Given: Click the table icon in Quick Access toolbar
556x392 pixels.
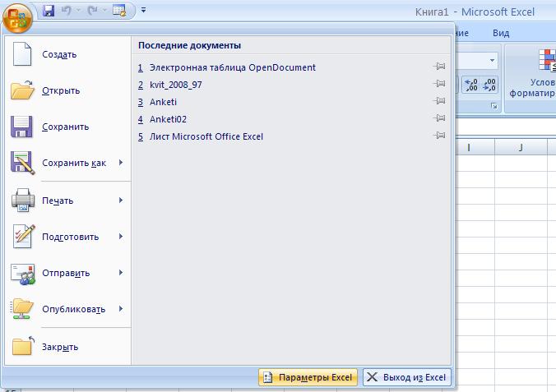Looking at the screenshot, I should [x=119, y=11].
